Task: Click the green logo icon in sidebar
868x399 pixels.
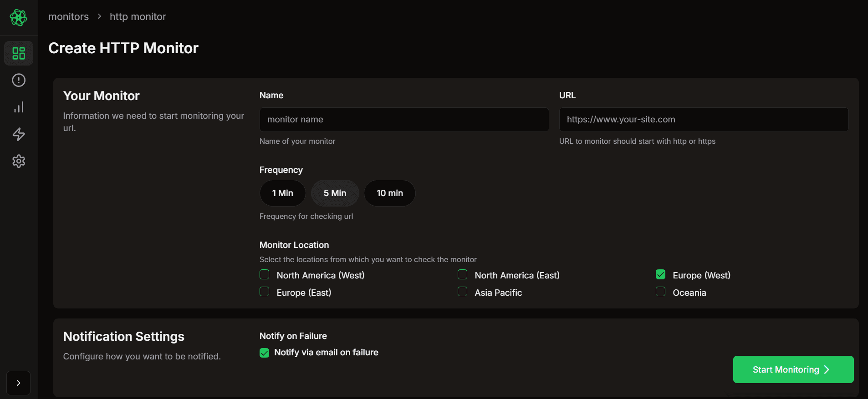Action: coord(19,18)
